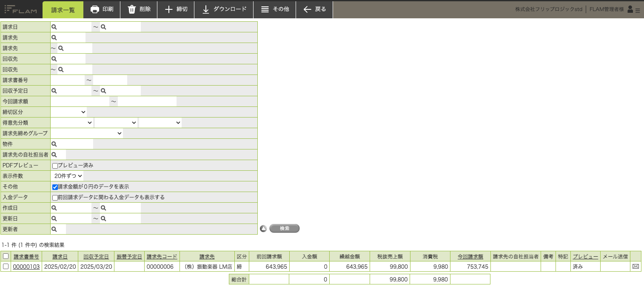Collapse search form with triangle icon
This screenshot has width=644, height=287.
point(263,229)
